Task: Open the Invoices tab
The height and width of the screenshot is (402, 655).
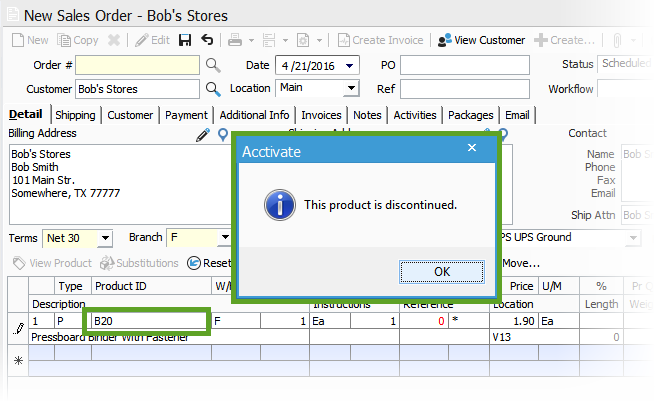Action: [321, 115]
